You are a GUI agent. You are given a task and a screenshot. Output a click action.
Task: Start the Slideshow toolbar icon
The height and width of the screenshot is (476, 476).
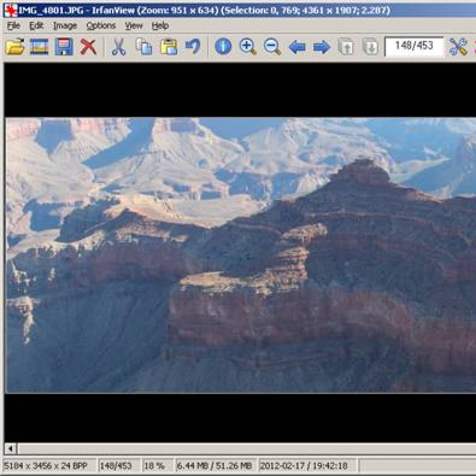click(39, 47)
